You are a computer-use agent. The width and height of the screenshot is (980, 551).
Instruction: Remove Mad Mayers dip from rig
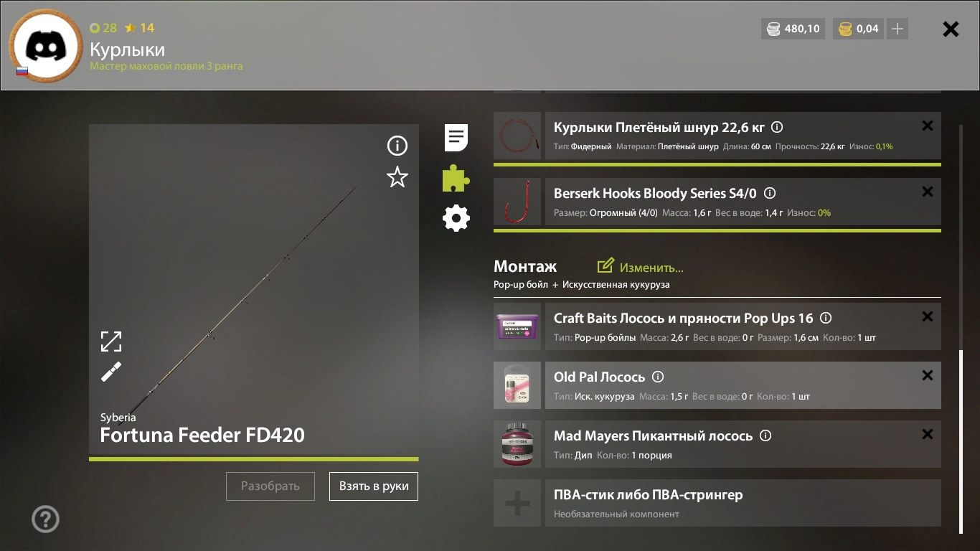pos(928,434)
